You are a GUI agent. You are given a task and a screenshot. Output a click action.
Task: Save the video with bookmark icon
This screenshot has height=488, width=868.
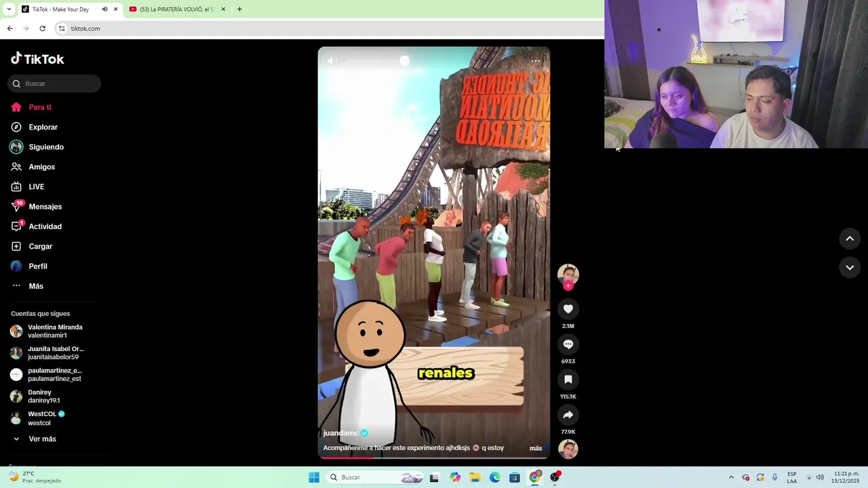pos(568,380)
